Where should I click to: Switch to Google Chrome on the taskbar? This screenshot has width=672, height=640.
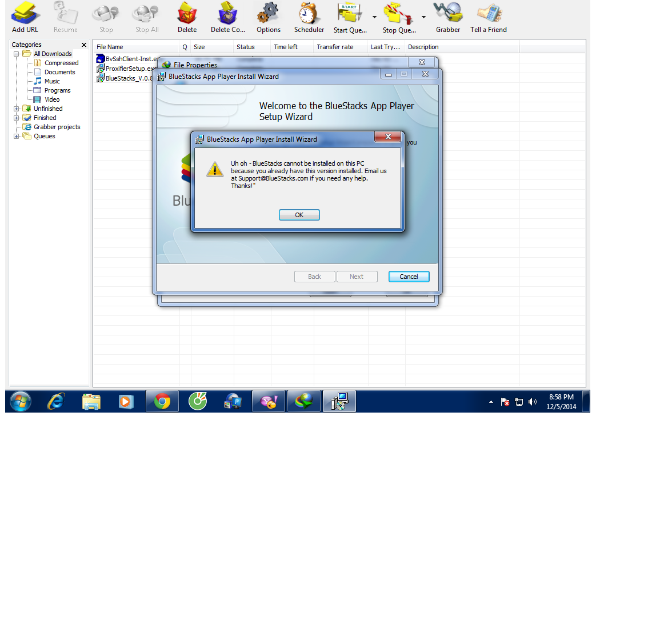click(x=162, y=401)
